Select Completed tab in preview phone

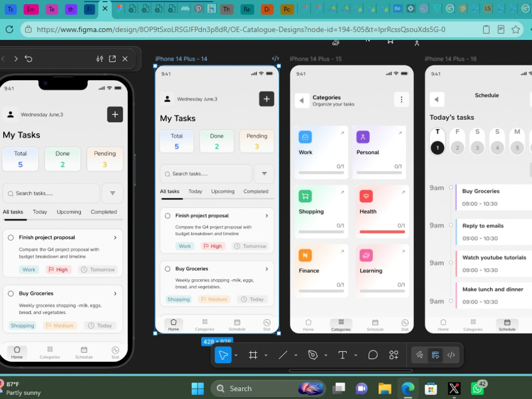[104, 212]
